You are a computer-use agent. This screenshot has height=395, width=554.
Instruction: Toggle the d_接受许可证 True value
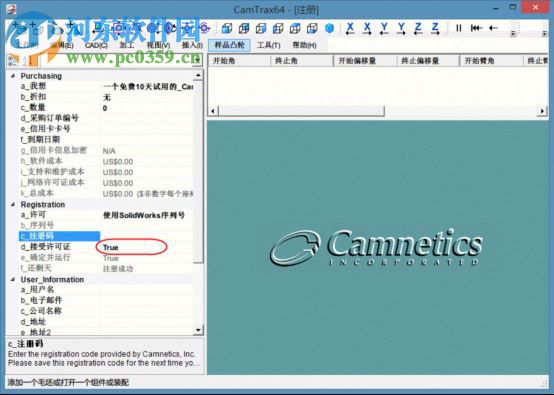[x=111, y=247]
